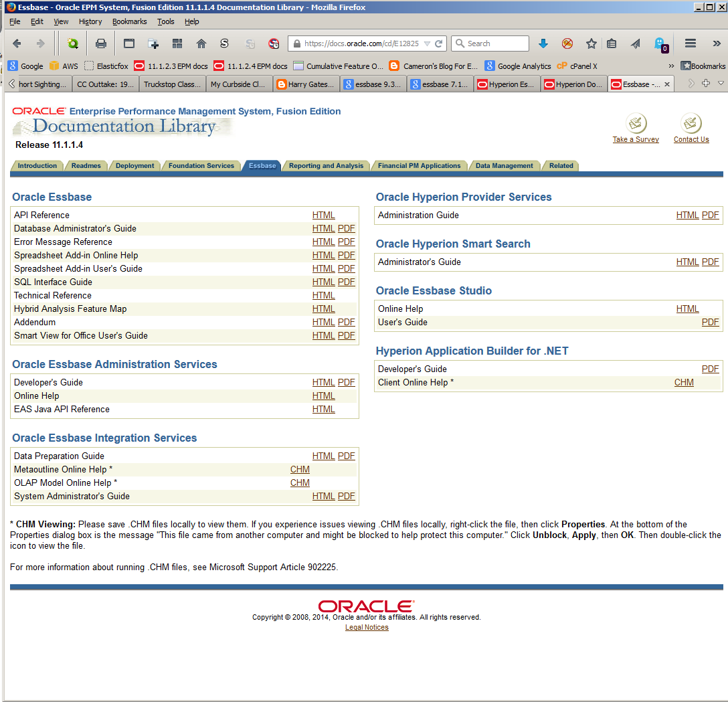
Task: Open Smart View User's Guide PDF
Action: [347, 336]
